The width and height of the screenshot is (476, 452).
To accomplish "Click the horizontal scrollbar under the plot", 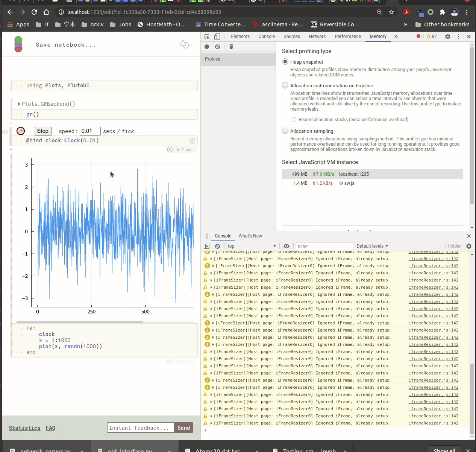I will click(80, 322).
